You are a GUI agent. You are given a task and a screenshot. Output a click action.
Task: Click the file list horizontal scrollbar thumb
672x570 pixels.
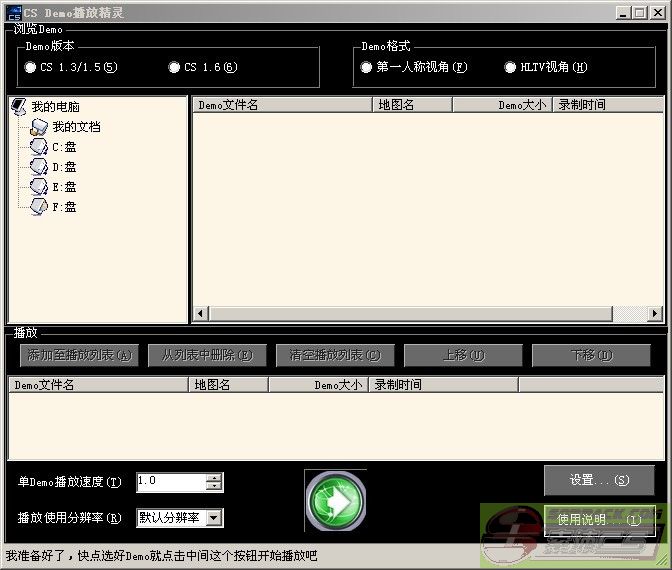(x=411, y=314)
